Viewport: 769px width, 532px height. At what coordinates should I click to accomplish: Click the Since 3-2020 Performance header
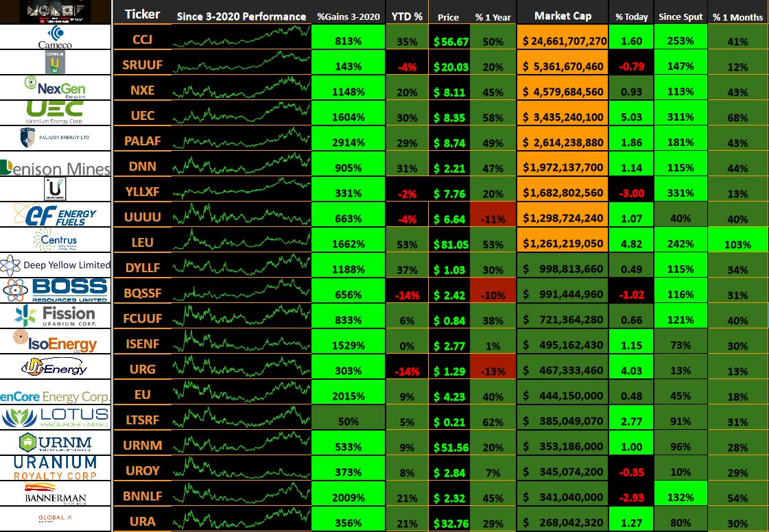[241, 16]
